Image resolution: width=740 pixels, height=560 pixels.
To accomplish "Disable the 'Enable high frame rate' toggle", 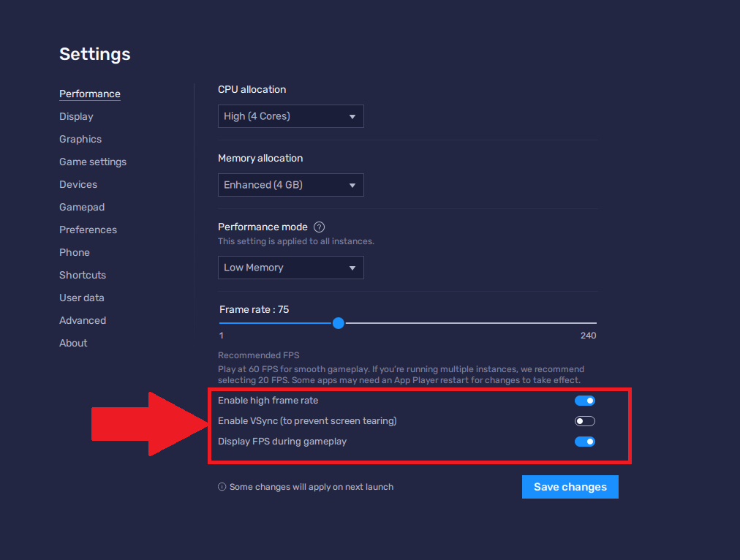I will [584, 400].
